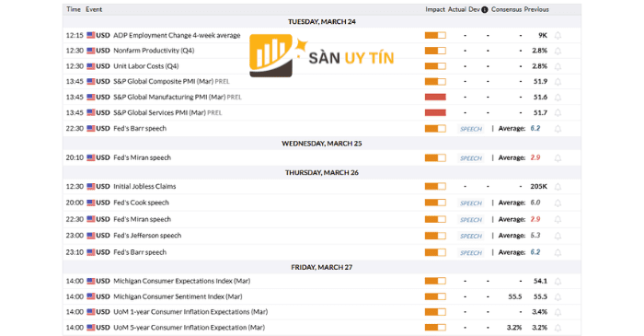Click bell icon for Fed's Jefferson speech
This screenshot has height=336, width=644.
pyautogui.click(x=558, y=236)
